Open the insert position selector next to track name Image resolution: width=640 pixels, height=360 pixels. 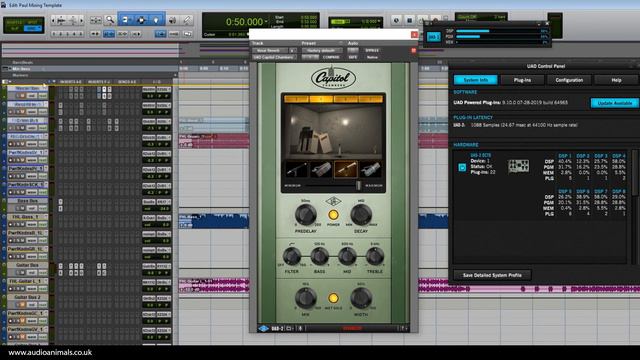(x=292, y=51)
